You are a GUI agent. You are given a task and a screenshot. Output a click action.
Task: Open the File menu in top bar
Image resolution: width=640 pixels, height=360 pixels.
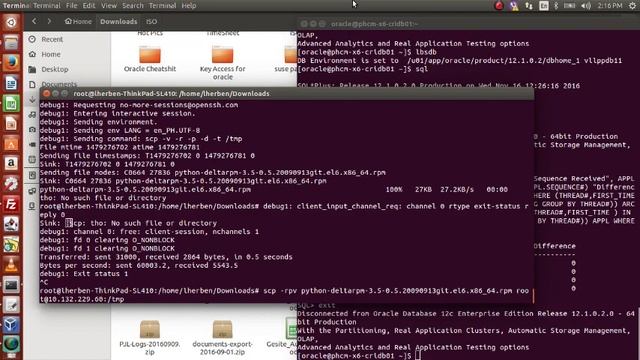click(71, 6)
